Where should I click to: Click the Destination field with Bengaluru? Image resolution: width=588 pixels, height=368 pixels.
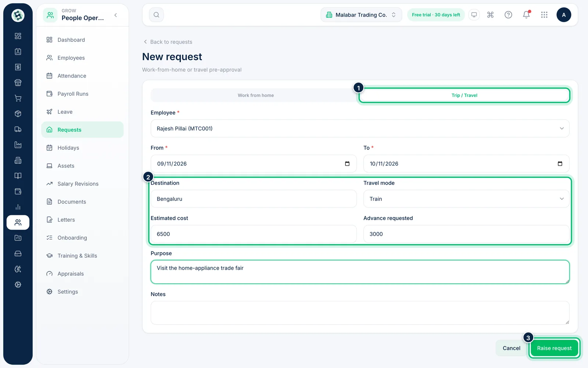pos(254,199)
